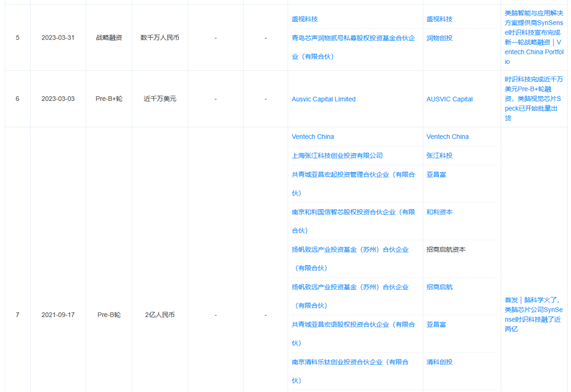Screen dimensions: 571x392
Task: Open 共青城亚昌宏起投资管理合伙企业 link
Action: click(x=353, y=184)
